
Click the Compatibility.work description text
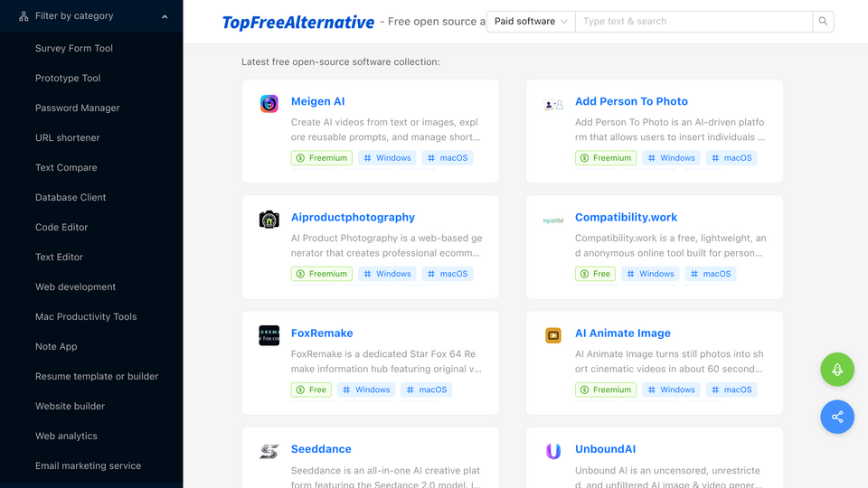click(670, 246)
